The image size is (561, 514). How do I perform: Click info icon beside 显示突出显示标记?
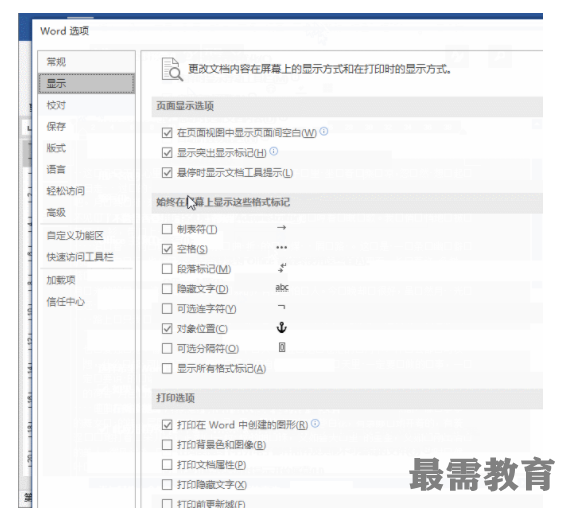[274, 151]
